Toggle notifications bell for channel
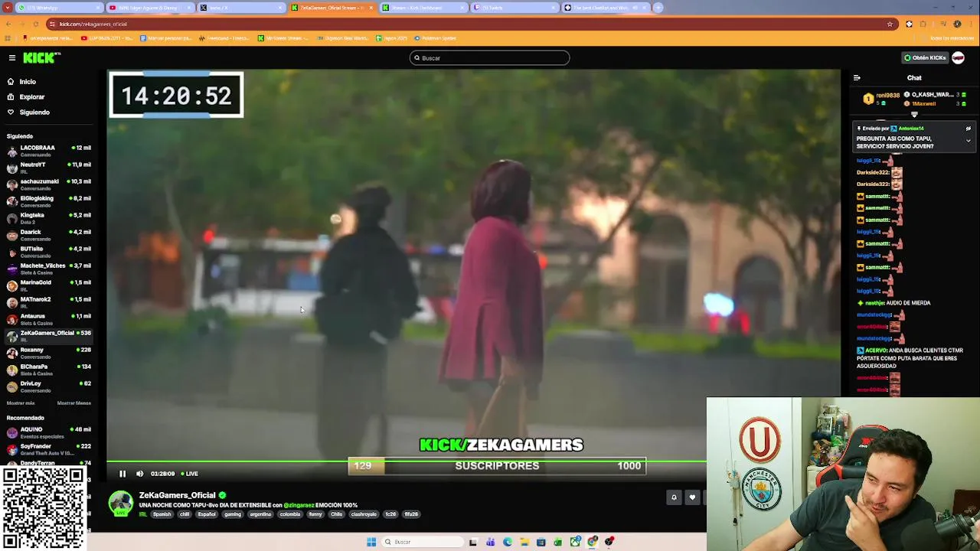The image size is (980, 551). click(674, 497)
